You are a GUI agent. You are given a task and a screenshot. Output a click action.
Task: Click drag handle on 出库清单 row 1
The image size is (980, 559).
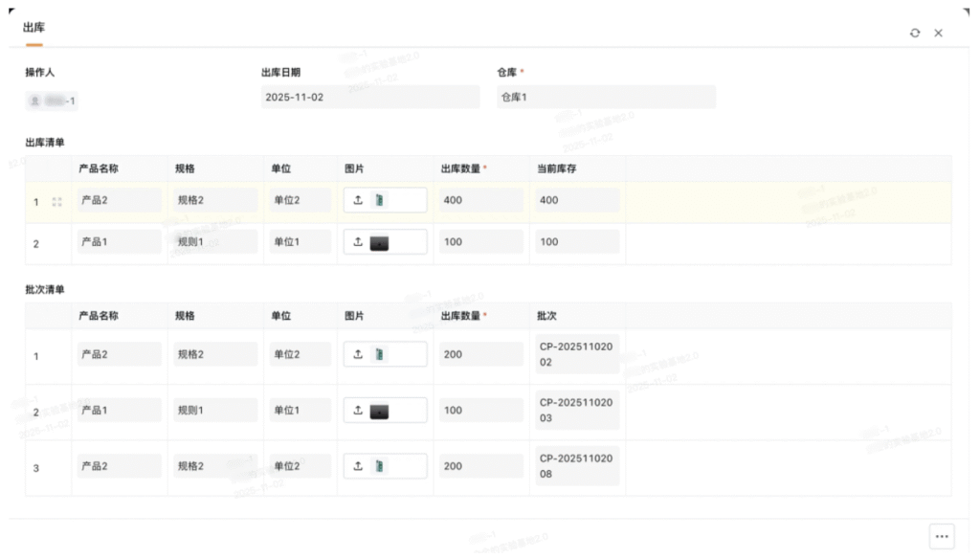coord(57,202)
